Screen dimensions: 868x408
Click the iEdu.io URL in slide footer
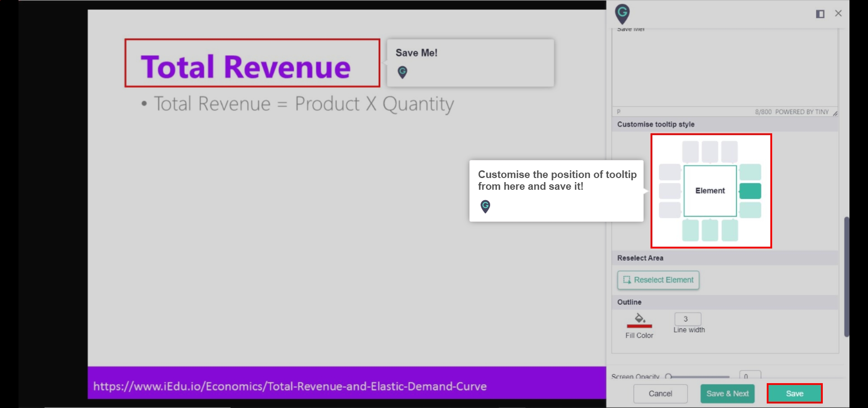[x=290, y=386]
